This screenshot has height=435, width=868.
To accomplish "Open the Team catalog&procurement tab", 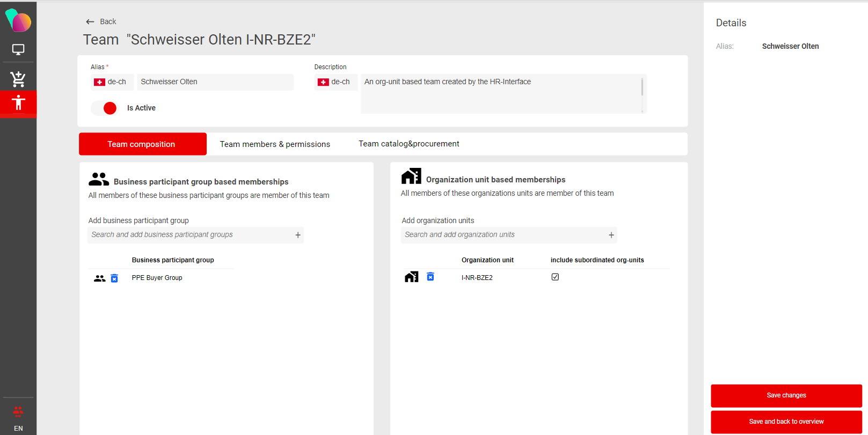I will (409, 144).
